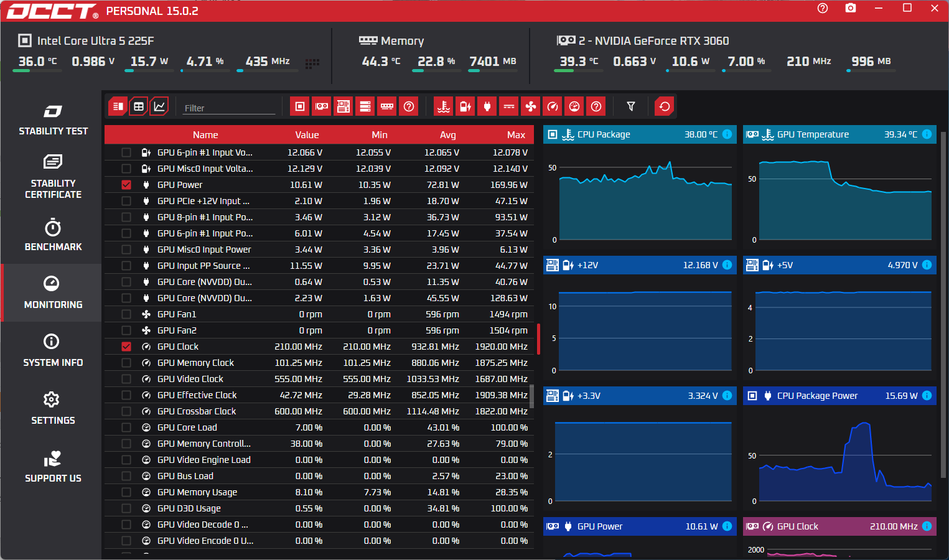The height and width of the screenshot is (560, 949).
Task: Toggle temperature sensor type filter
Action: 444,106
